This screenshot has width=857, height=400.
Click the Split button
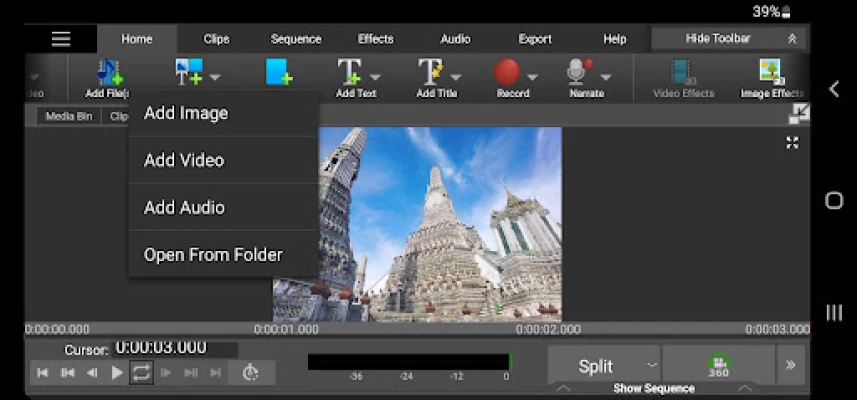pos(596,366)
